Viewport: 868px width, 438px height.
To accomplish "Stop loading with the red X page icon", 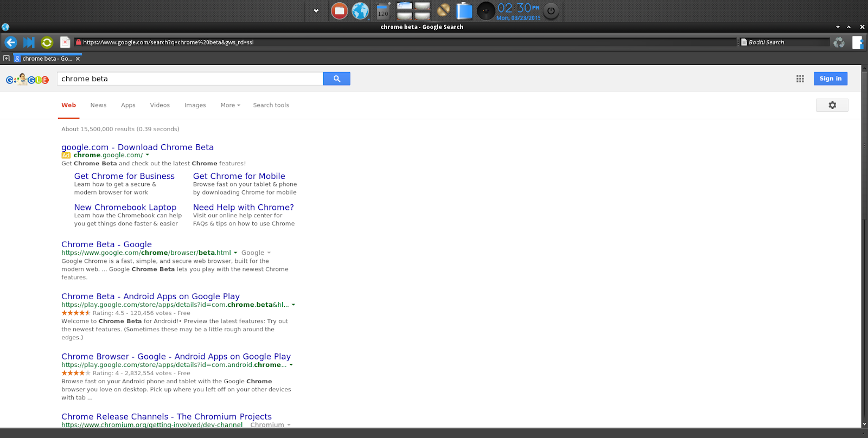I will pyautogui.click(x=65, y=42).
